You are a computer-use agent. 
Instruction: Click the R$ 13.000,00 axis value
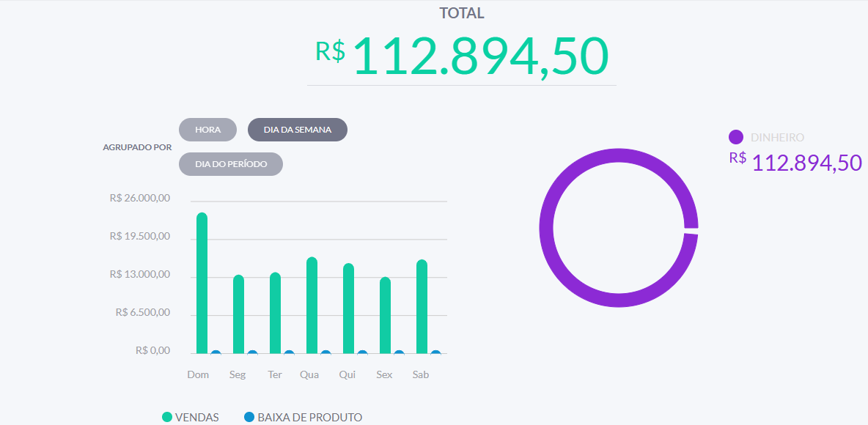coord(140,275)
